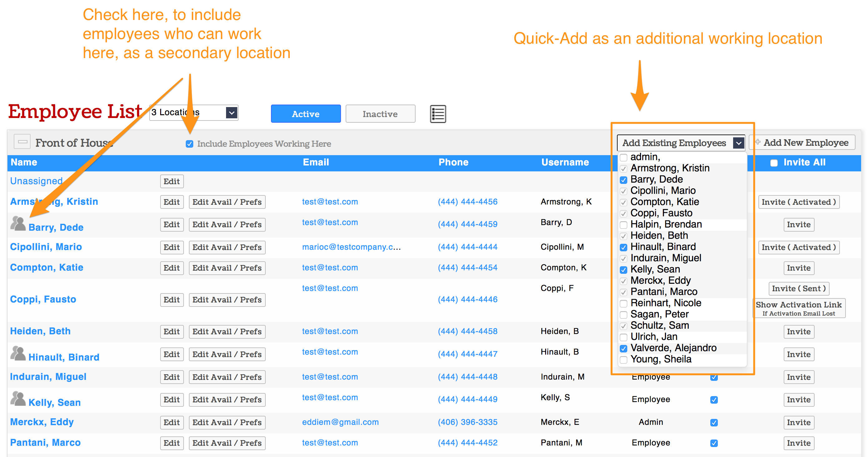
Task: Click the people icon next to Kelly, Sean
Action: (x=18, y=398)
